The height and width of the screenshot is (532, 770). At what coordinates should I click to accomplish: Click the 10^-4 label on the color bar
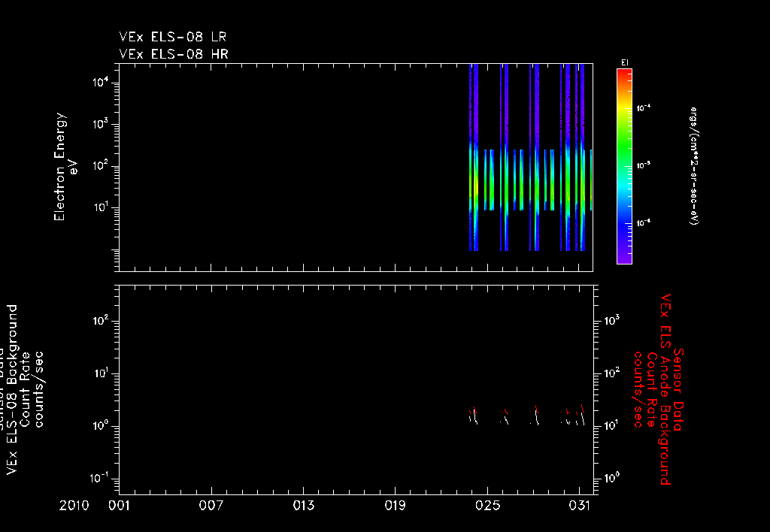[644, 107]
